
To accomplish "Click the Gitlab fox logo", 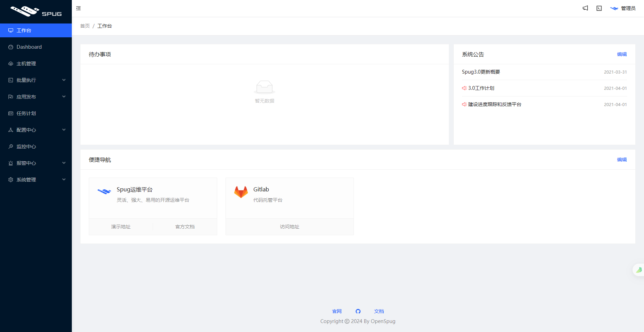I will pos(241,192).
